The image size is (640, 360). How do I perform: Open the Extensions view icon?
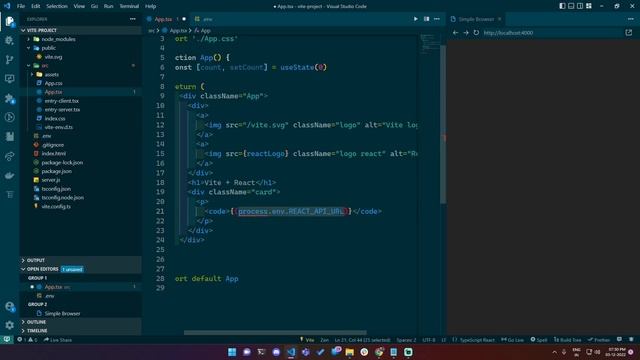tap(9, 98)
